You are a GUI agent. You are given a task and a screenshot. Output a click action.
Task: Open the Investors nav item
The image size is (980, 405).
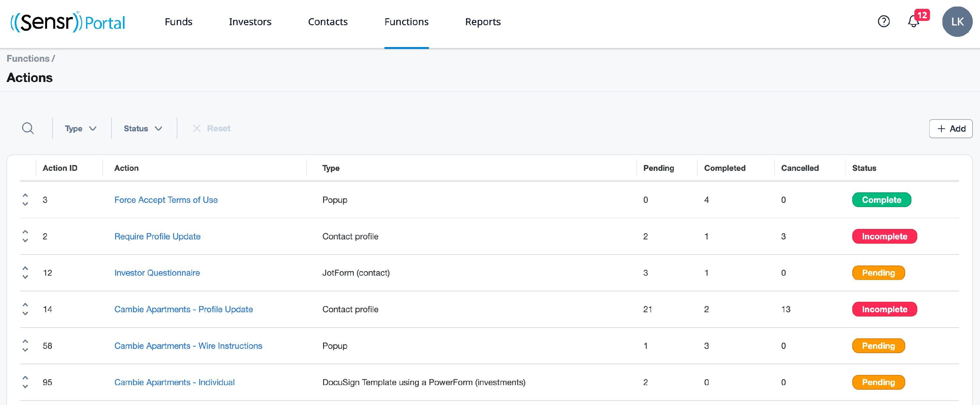tap(250, 22)
